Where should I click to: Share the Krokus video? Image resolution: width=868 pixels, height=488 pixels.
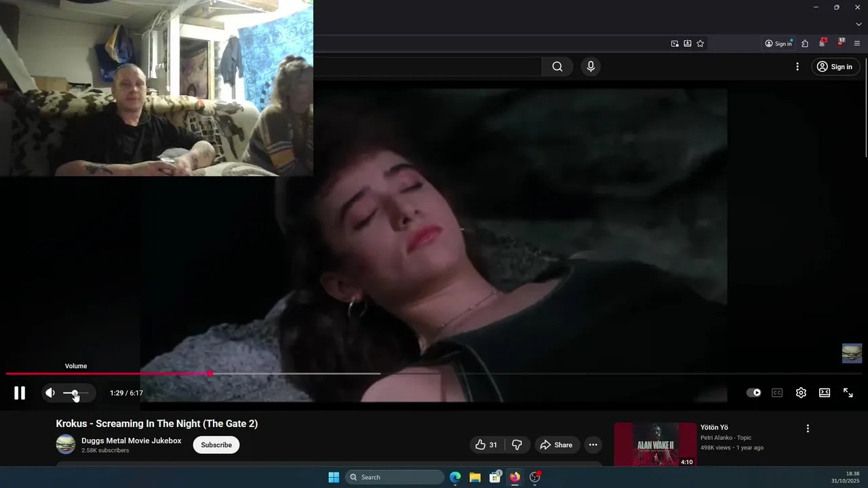[556, 445]
